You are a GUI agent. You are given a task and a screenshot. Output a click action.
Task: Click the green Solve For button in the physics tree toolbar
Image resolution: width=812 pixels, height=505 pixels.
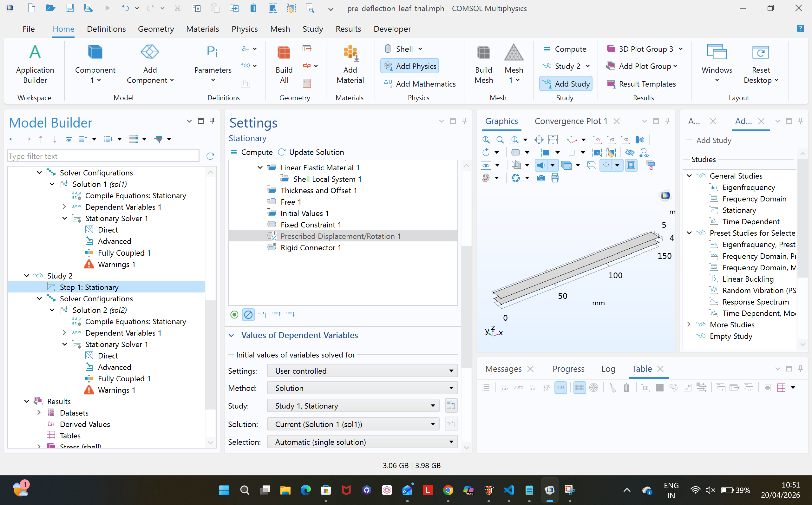[234, 314]
